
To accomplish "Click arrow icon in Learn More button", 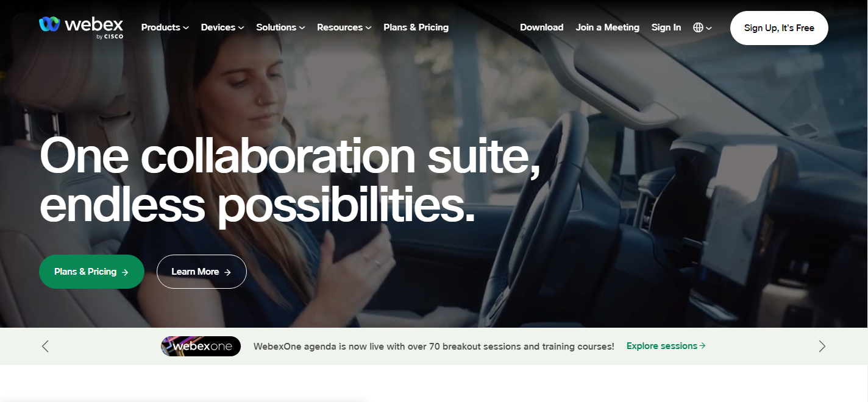I will [x=227, y=272].
